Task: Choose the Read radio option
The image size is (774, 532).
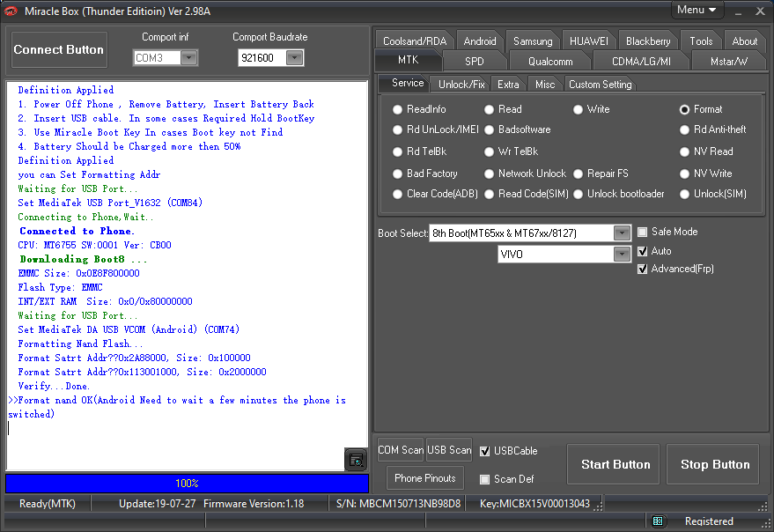Action: (x=503, y=109)
